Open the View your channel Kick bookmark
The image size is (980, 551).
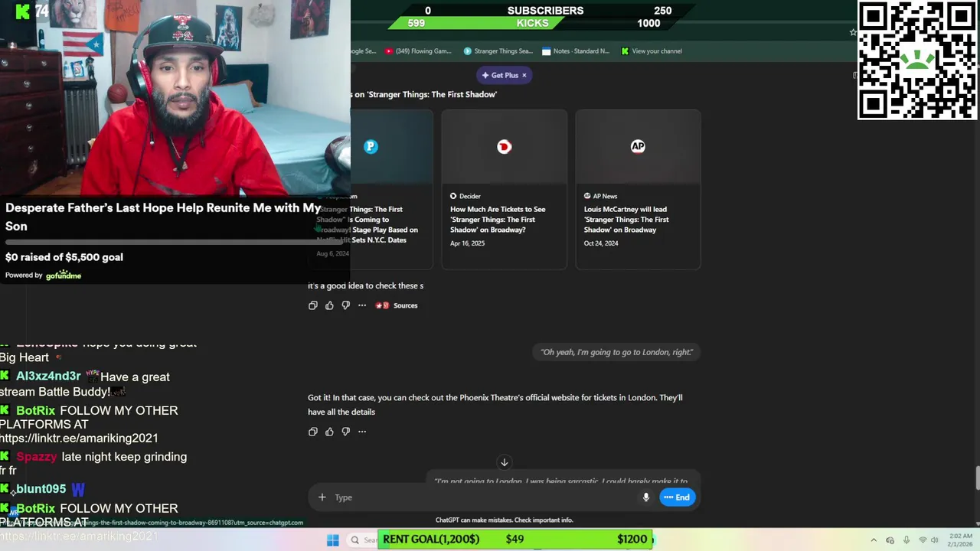652,51
